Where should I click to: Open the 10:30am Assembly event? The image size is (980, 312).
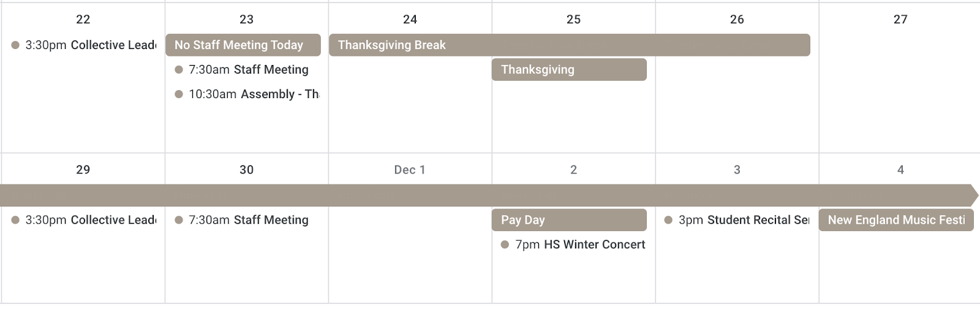pos(247,94)
